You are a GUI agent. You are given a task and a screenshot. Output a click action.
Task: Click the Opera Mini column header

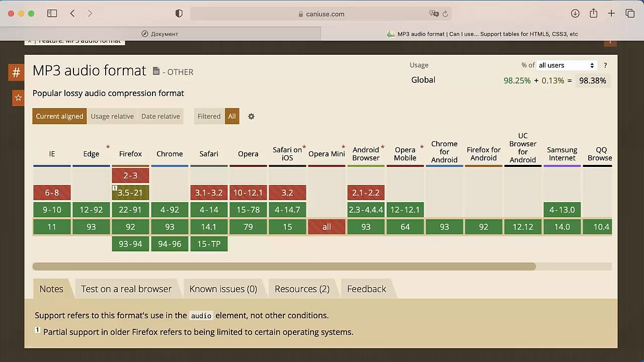point(327,154)
